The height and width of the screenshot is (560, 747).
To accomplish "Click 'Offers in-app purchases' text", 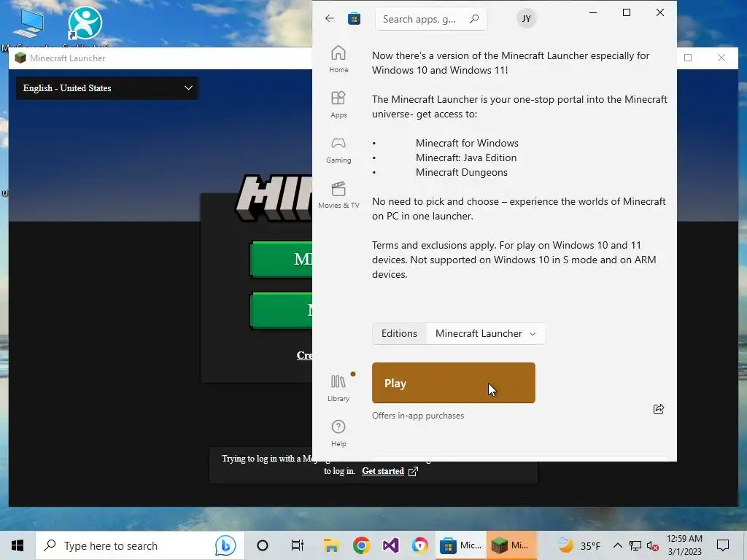I will 418,416.
